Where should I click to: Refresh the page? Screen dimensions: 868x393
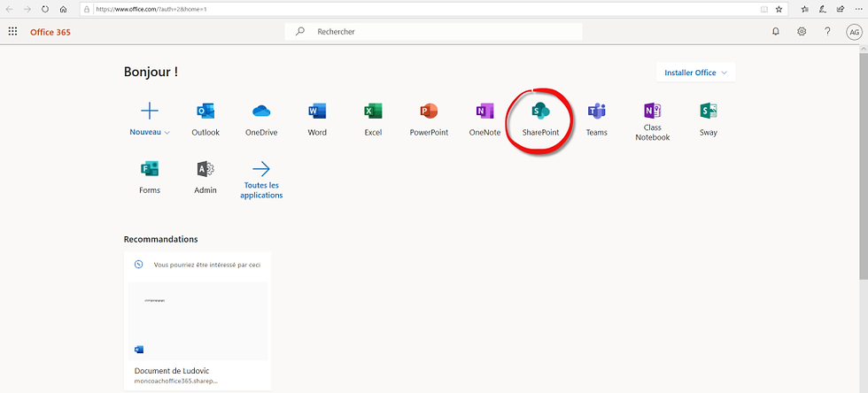[x=45, y=10]
